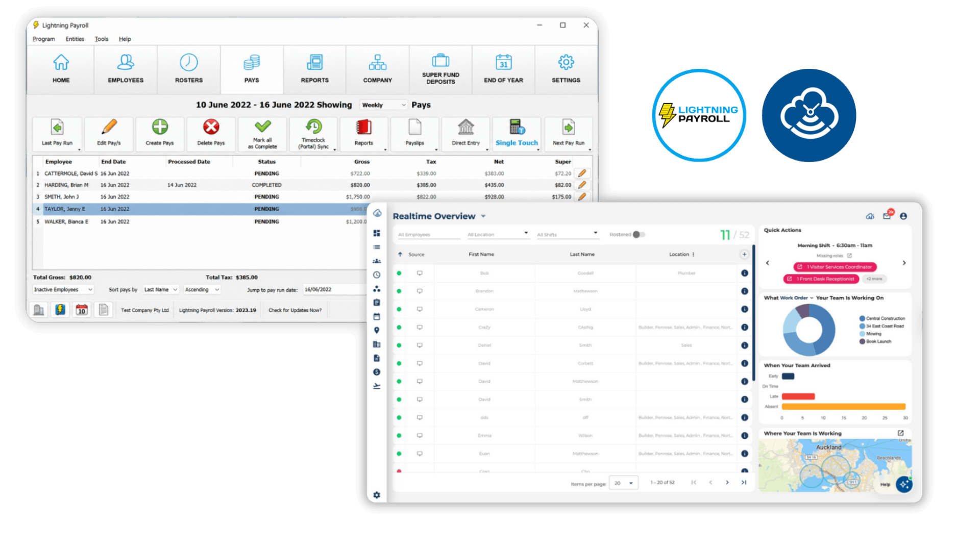Viewport: 980px width, 551px height.
Task: Click 1 Visitor Services Coordinator tag
Action: pos(835,267)
